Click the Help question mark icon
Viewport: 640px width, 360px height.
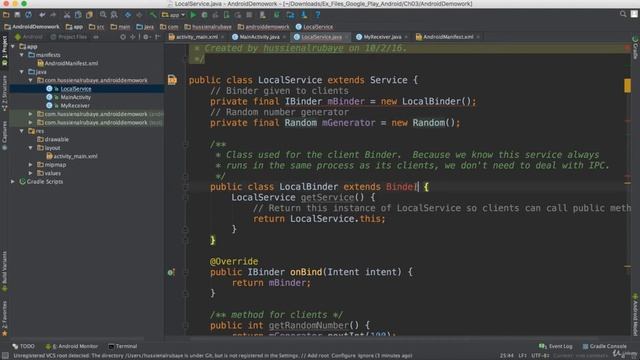[x=318, y=15]
